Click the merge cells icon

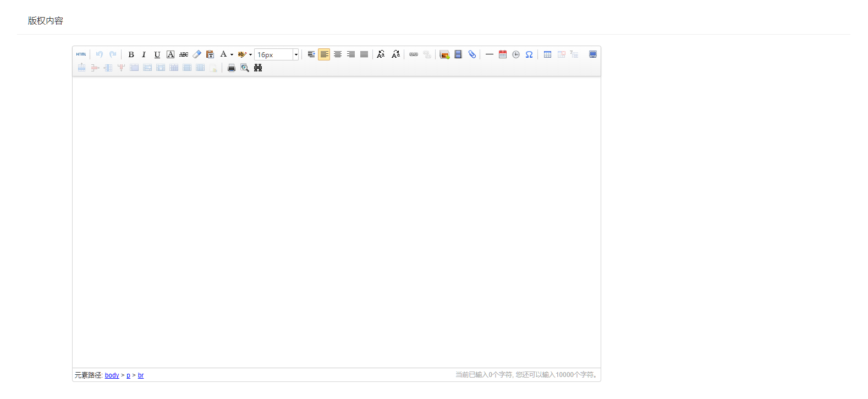[134, 68]
